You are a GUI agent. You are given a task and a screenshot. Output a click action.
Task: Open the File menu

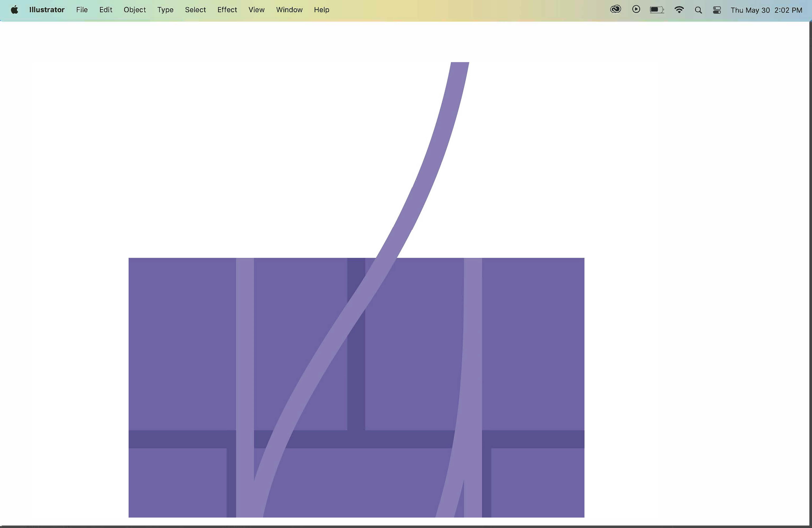tap(82, 10)
